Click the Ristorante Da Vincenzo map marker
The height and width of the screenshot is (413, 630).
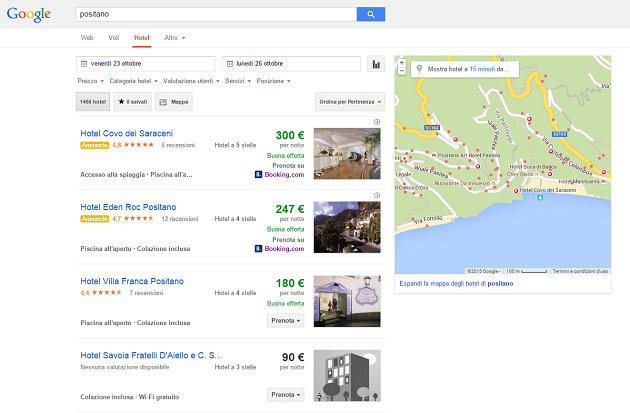(493, 183)
